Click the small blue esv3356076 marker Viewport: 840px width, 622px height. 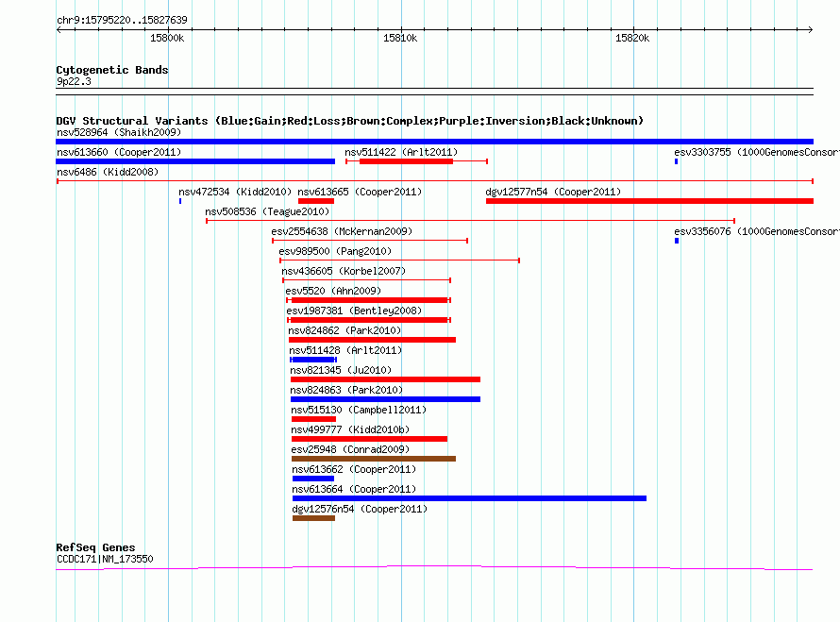coord(677,241)
